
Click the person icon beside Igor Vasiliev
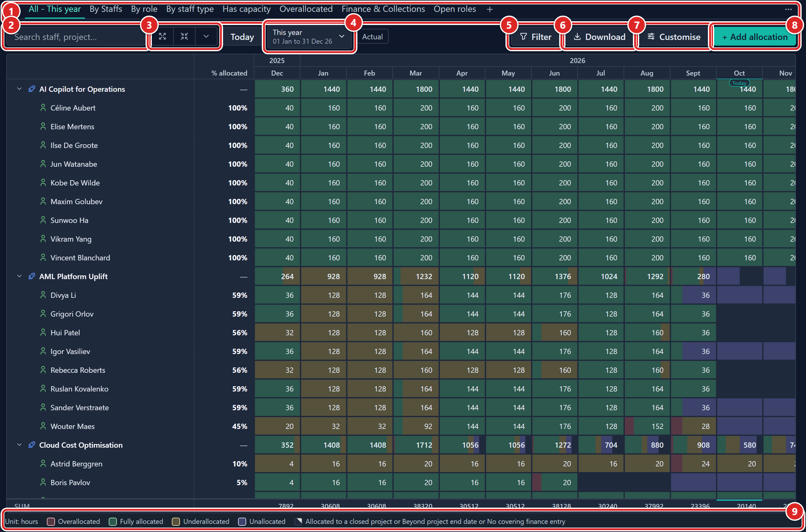click(x=43, y=352)
